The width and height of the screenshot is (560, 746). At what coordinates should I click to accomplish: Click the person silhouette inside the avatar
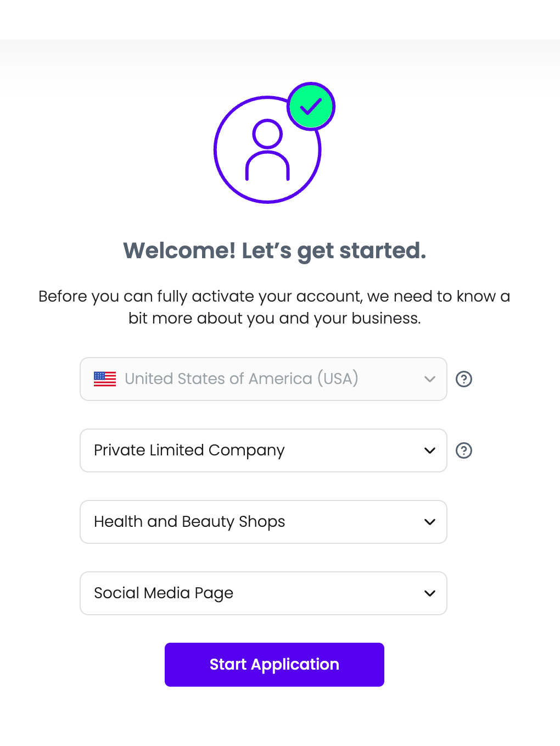(x=267, y=150)
